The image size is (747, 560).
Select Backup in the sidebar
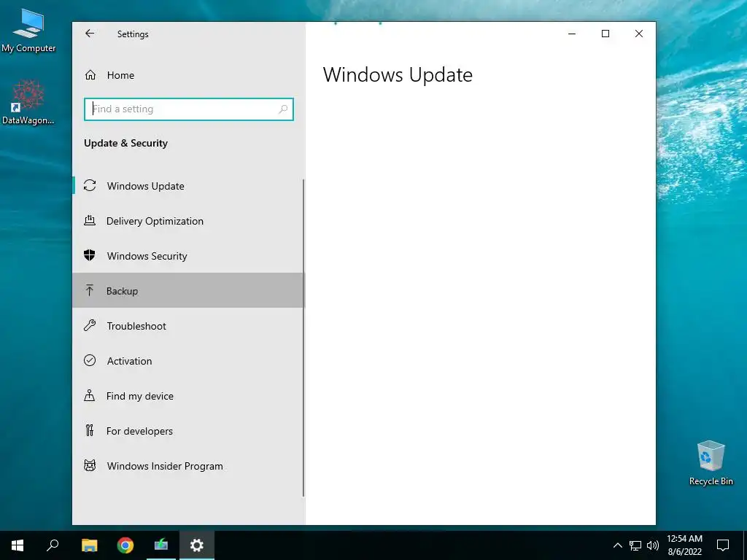pos(188,290)
